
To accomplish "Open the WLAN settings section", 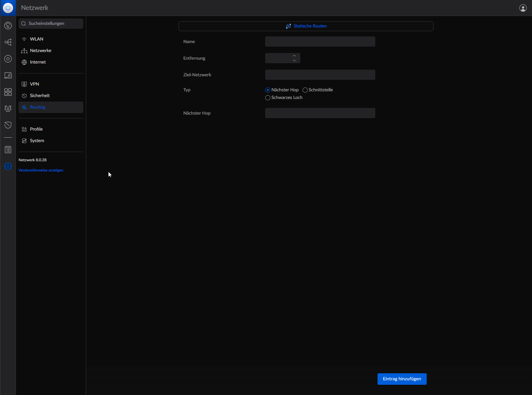I will 51,39.
